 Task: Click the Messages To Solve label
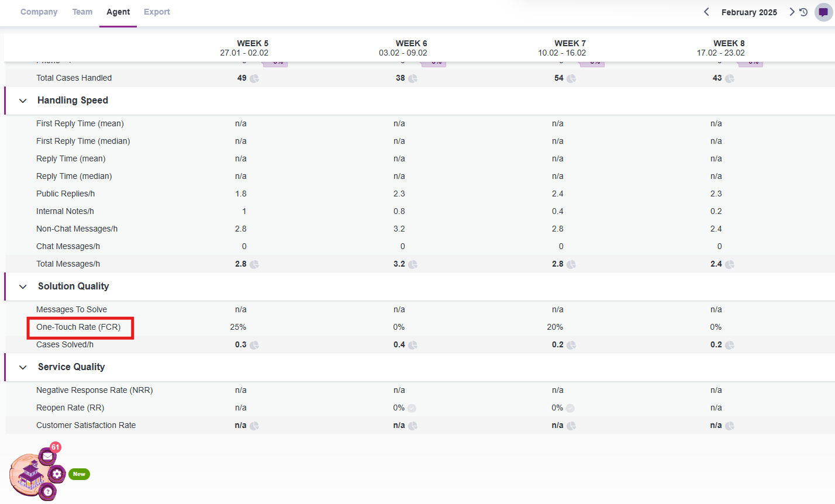click(71, 309)
